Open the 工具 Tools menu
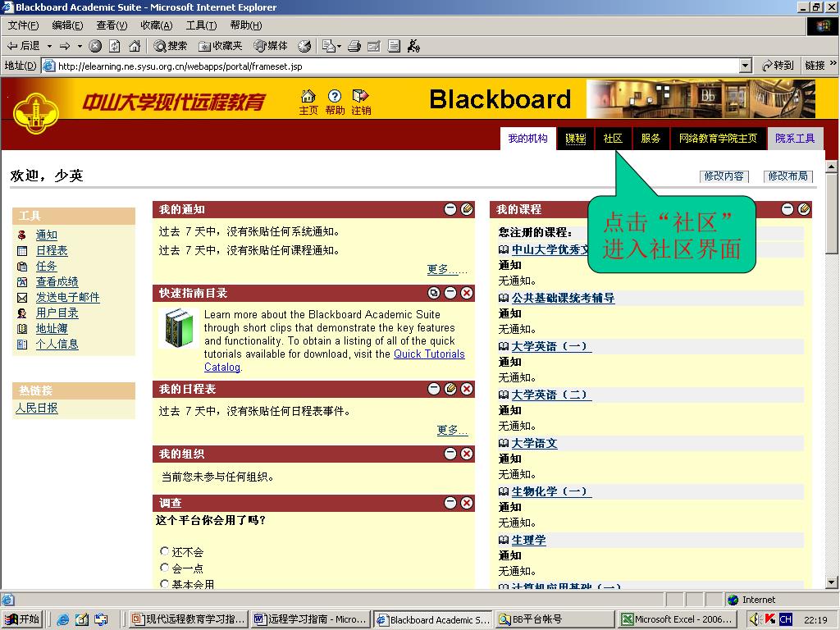 point(202,25)
